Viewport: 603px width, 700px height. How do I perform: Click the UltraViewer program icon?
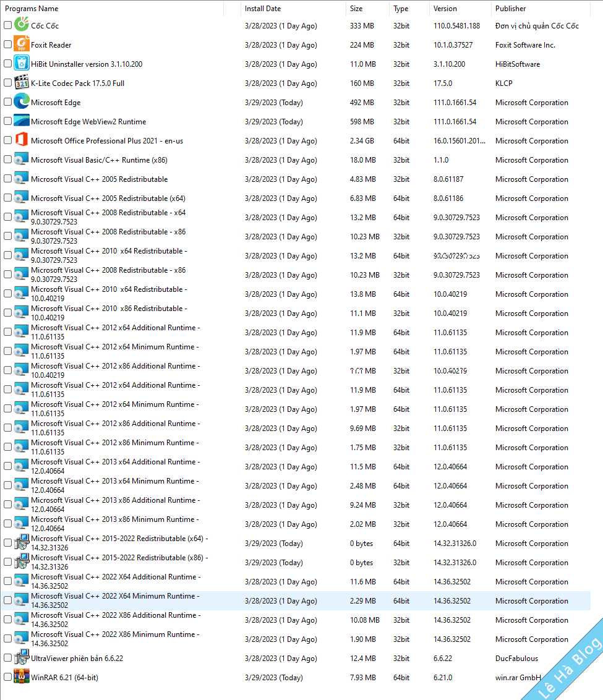22,657
